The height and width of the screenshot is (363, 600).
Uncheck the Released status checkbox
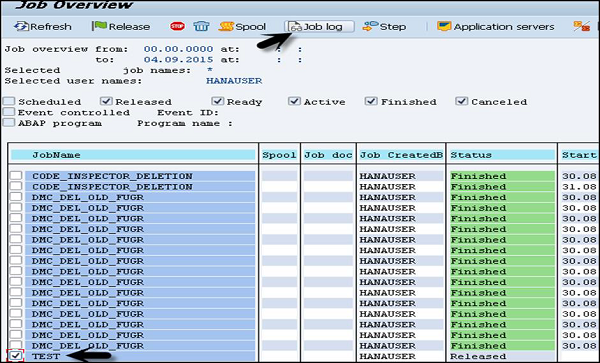pyautogui.click(x=106, y=101)
